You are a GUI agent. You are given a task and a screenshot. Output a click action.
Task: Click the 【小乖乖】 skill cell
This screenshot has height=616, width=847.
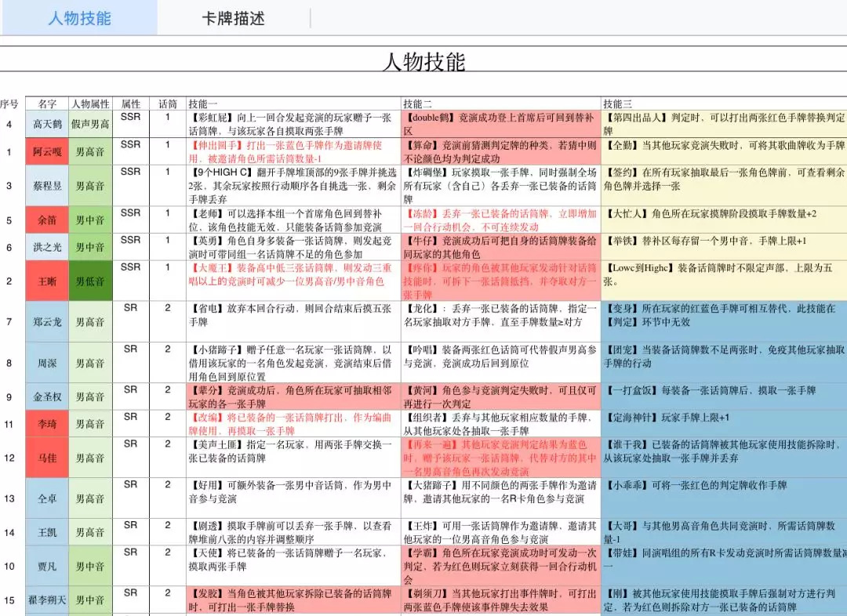[724, 498]
